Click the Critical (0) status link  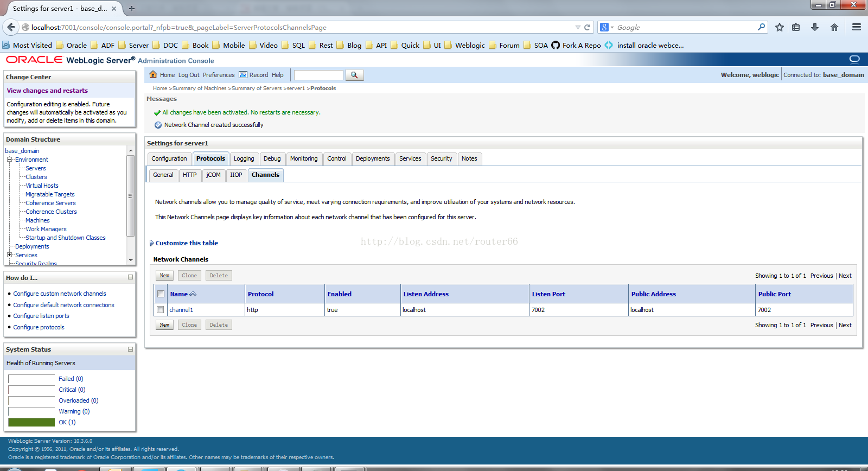coord(72,390)
